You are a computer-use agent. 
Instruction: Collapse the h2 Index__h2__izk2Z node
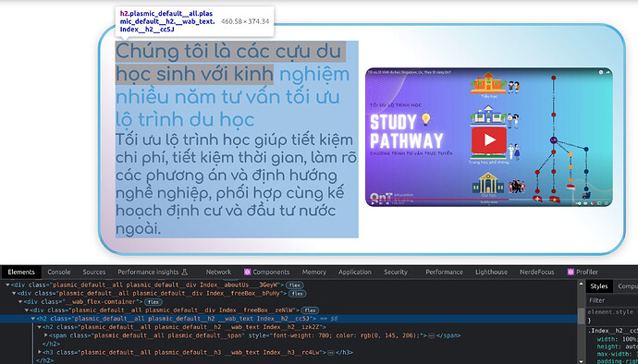tap(40, 327)
